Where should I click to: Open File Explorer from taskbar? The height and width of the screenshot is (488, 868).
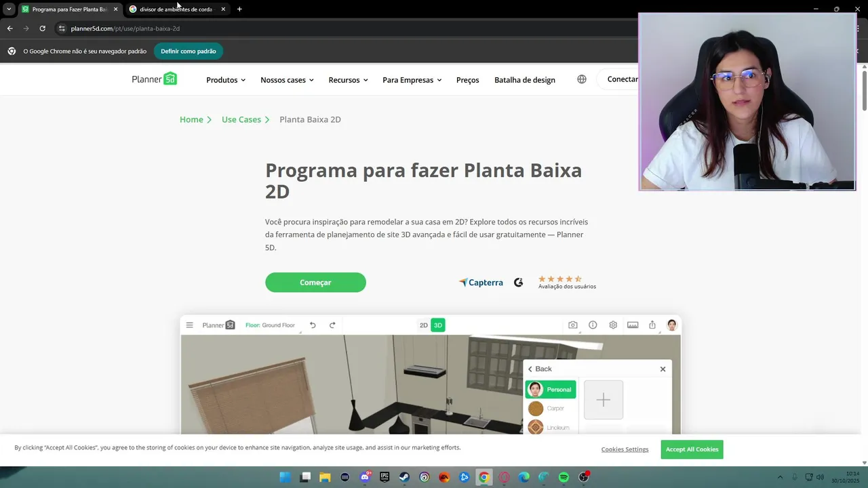[x=325, y=477]
